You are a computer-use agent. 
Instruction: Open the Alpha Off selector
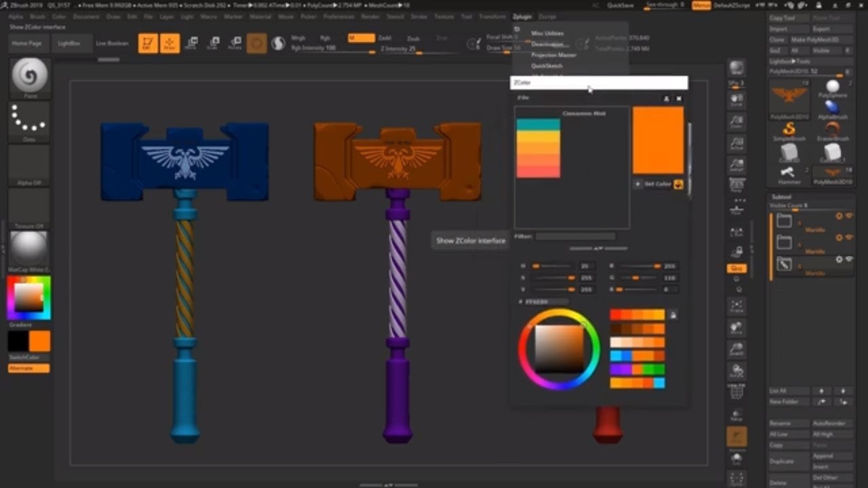(x=30, y=165)
